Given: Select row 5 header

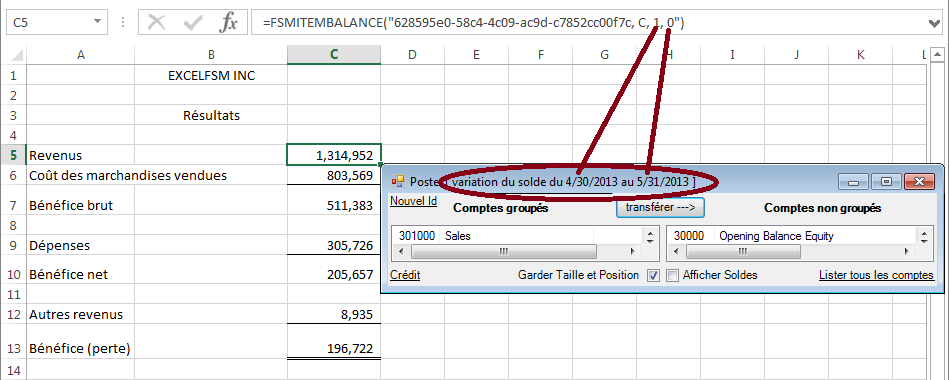Looking at the screenshot, I should click(13, 156).
